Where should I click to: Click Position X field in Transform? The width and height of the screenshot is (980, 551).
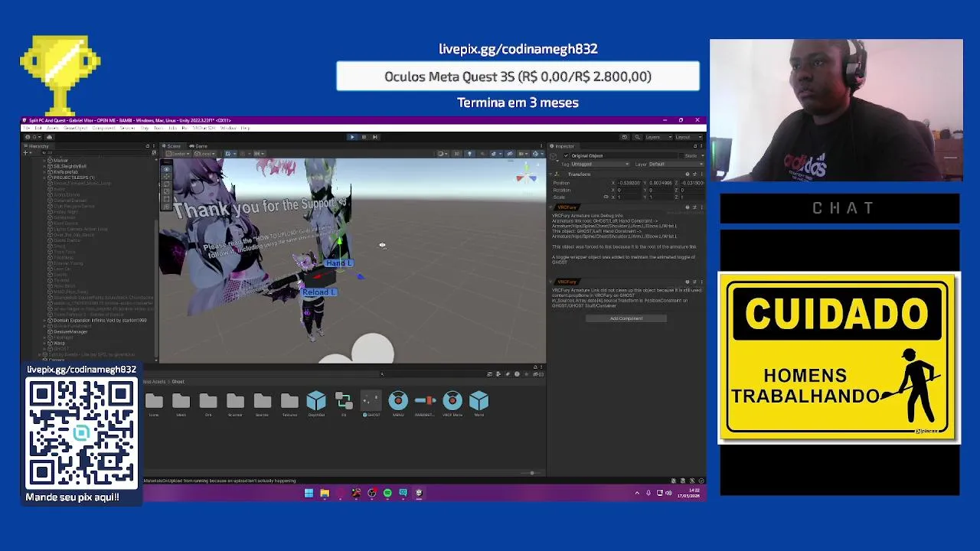point(629,183)
